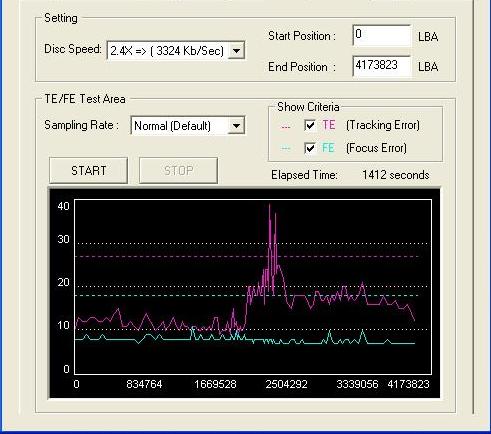Click the cyan FE dashed legend marker
491x434 pixels.
pos(286,149)
